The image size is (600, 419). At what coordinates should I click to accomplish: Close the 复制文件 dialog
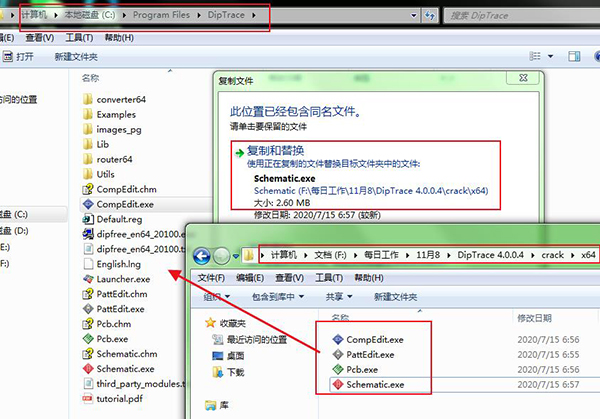[523, 78]
